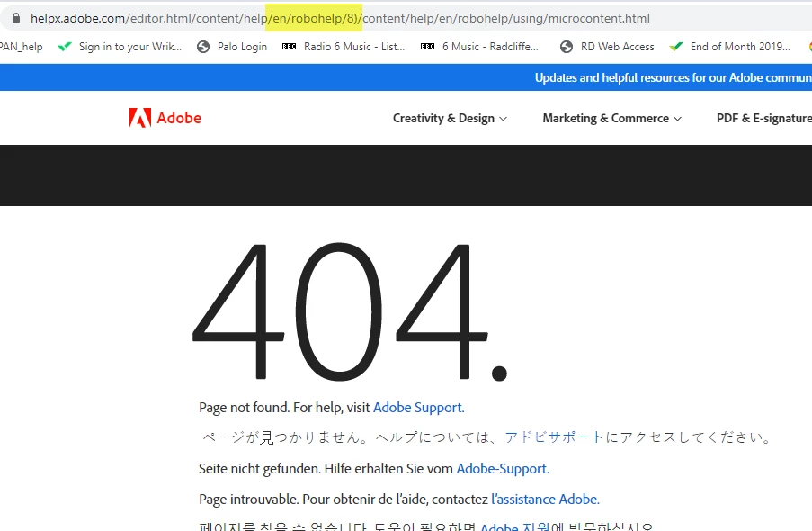Click the globe icon for Palo Login bookmark

(x=203, y=47)
